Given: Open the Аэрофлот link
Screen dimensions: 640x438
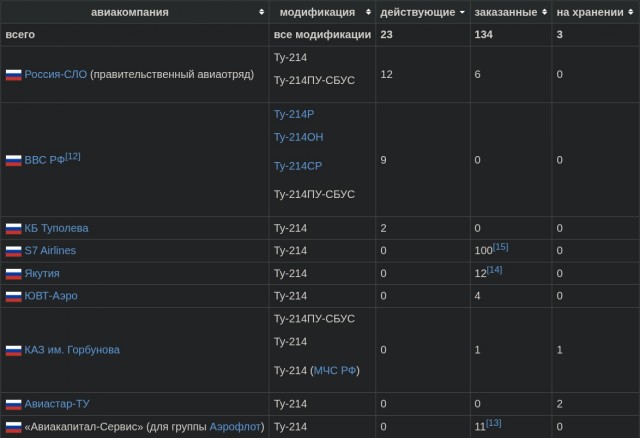Looking at the screenshot, I should click(235, 427).
